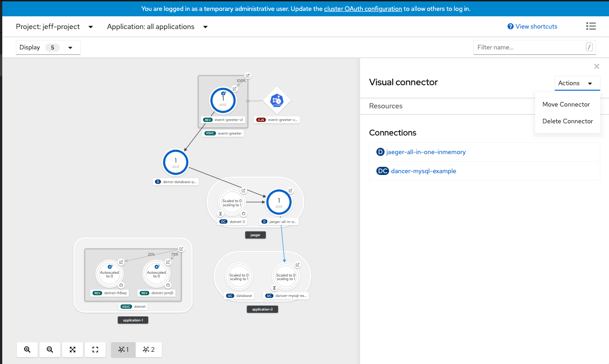Open Project jeff-project dropdown

(54, 27)
